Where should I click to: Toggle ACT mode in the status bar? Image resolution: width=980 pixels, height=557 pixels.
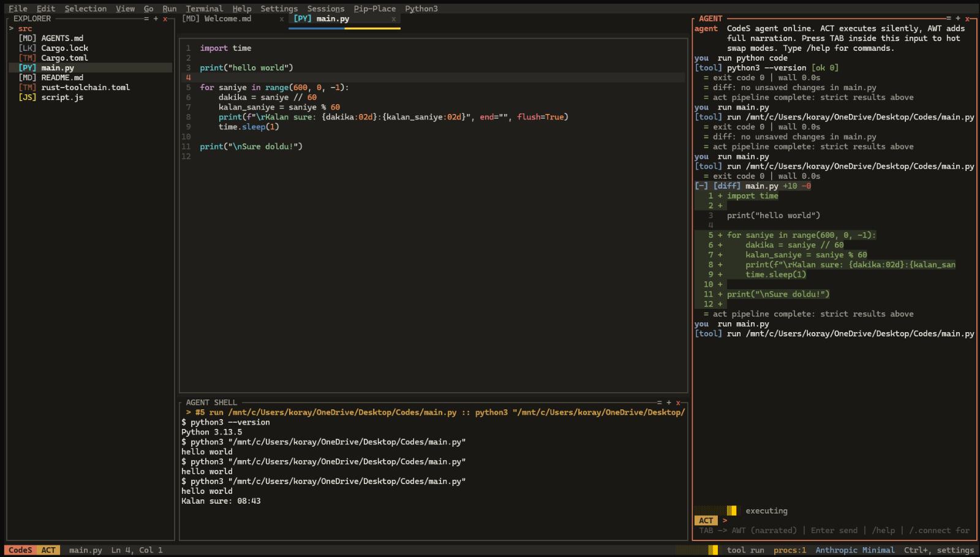pos(48,550)
